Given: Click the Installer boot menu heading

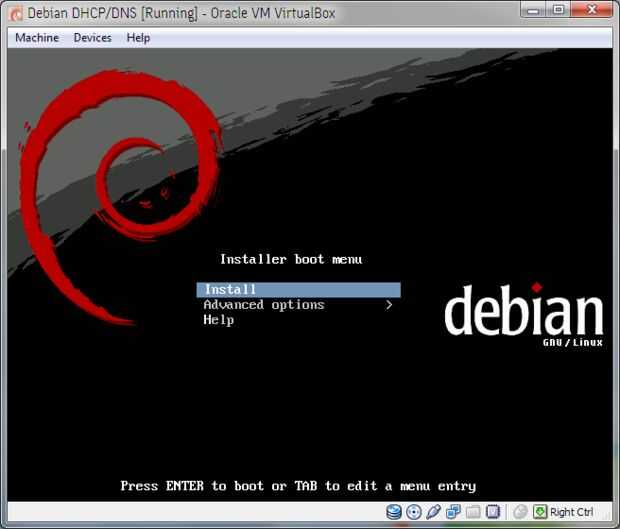Looking at the screenshot, I should pos(291,259).
